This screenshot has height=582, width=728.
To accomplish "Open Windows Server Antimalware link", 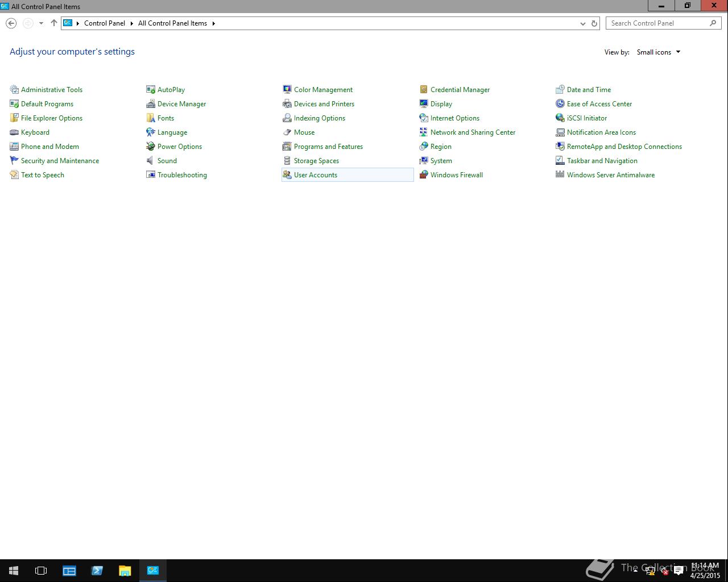I will coord(611,175).
